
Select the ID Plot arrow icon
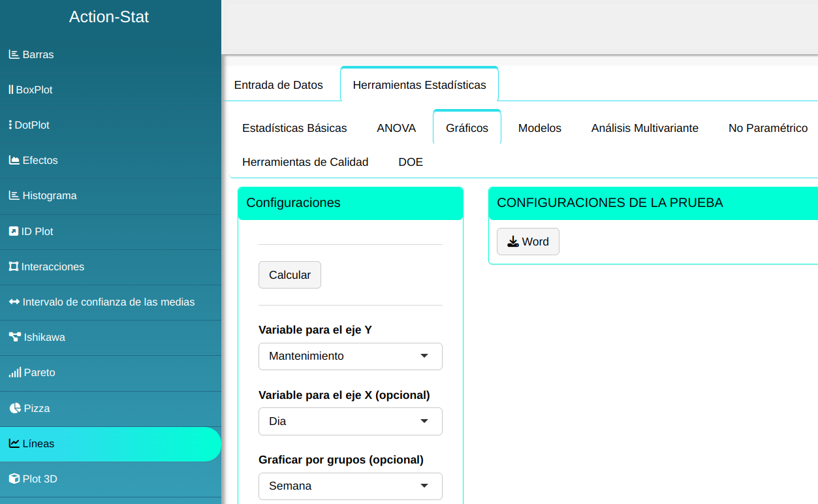(13, 232)
